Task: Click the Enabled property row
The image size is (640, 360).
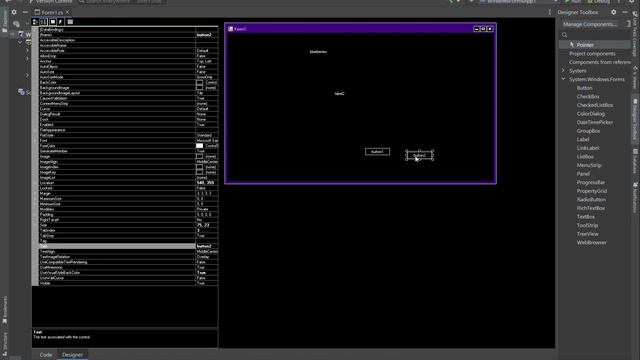Action: pos(128,124)
